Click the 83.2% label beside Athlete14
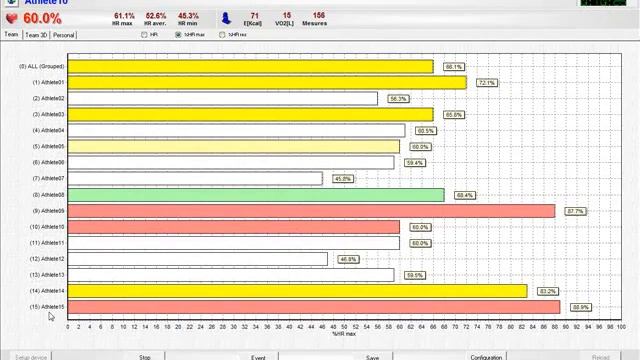 (548, 291)
